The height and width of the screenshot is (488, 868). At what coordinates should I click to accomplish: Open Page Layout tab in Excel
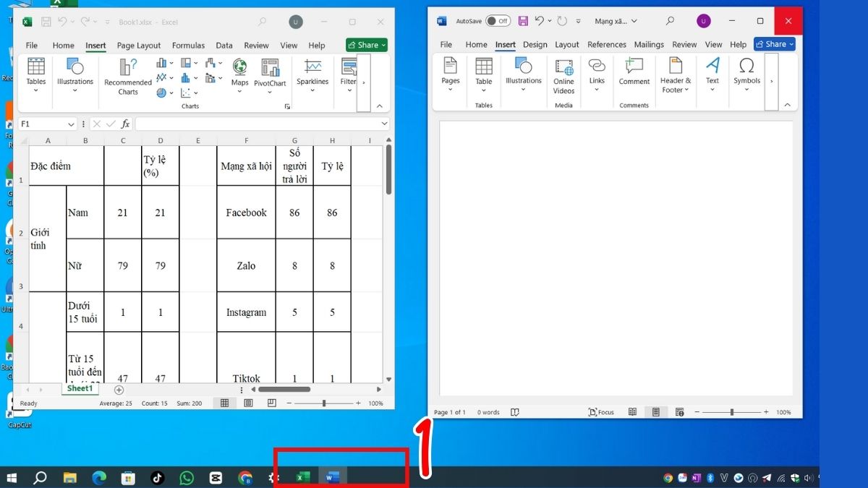(x=139, y=46)
